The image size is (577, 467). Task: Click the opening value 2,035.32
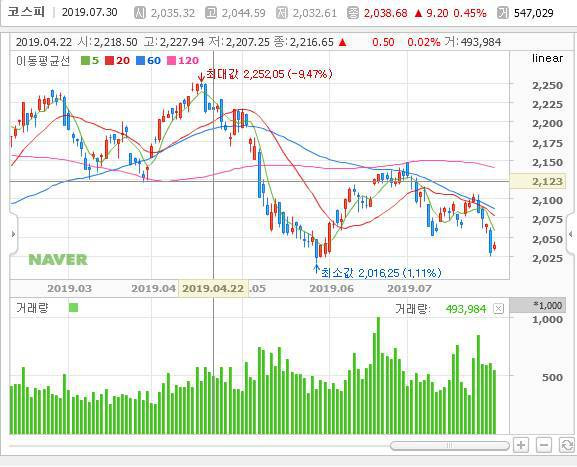click(173, 13)
